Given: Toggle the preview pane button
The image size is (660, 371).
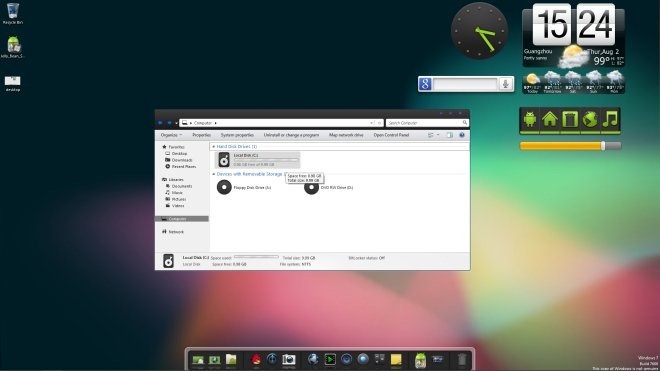Looking at the screenshot, I should coord(450,135).
